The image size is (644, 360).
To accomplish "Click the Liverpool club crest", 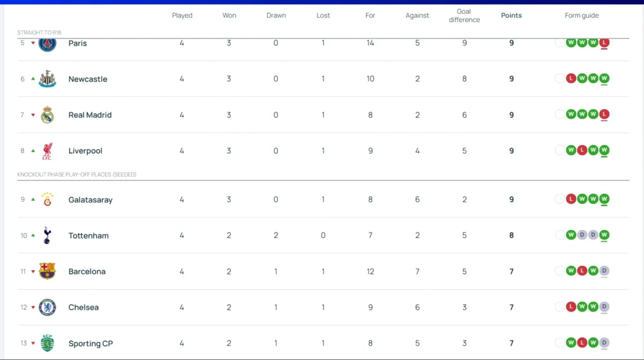I will coord(47,151).
